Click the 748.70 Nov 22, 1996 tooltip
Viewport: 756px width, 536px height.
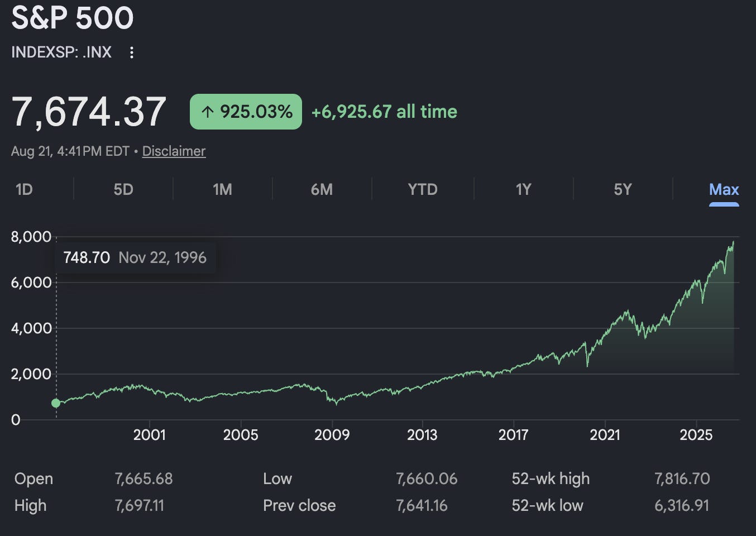pyautogui.click(x=135, y=257)
